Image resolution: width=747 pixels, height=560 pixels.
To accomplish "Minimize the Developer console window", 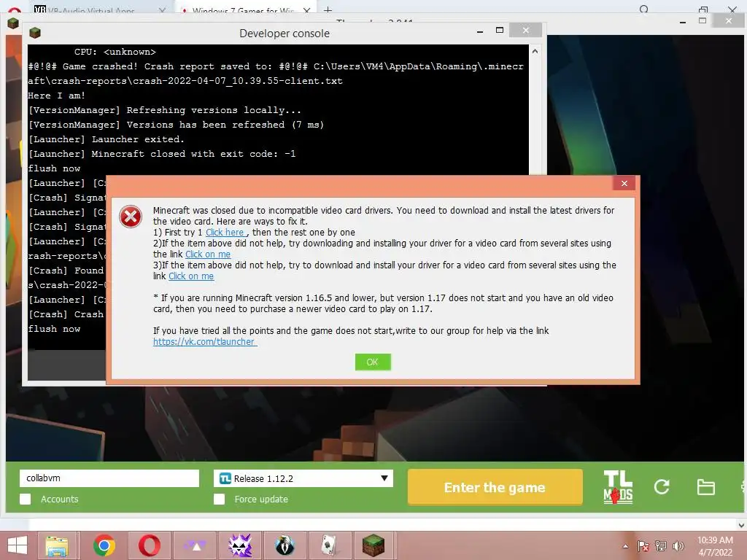I will (x=480, y=31).
